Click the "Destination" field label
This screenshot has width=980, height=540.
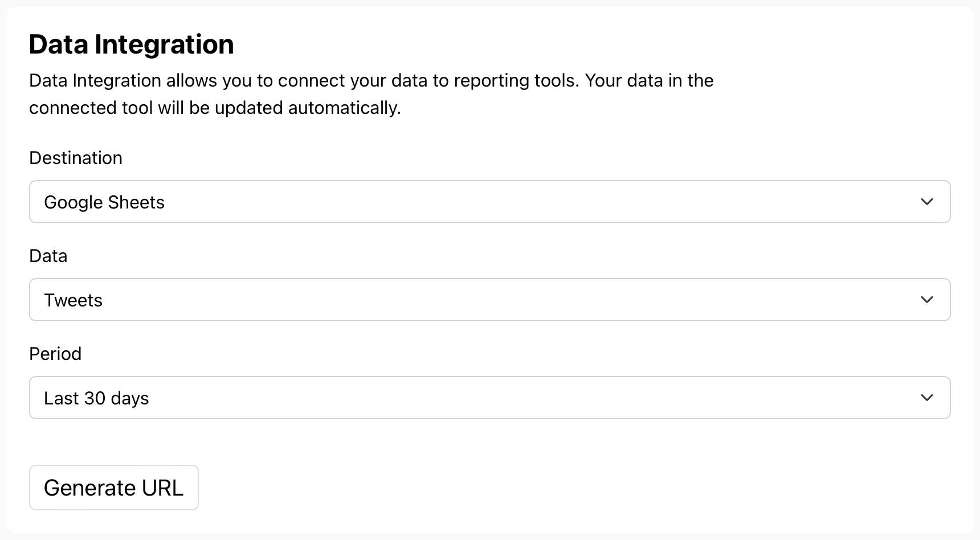tap(76, 158)
